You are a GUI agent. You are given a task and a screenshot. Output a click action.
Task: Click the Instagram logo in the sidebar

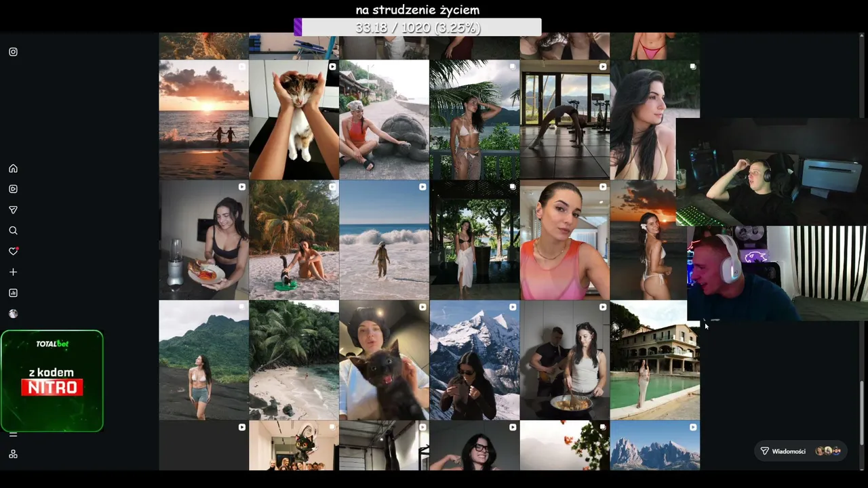[13, 52]
